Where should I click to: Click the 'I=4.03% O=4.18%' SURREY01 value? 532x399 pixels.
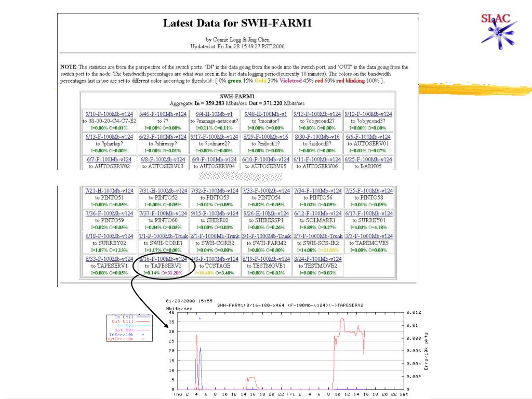pos(369,228)
